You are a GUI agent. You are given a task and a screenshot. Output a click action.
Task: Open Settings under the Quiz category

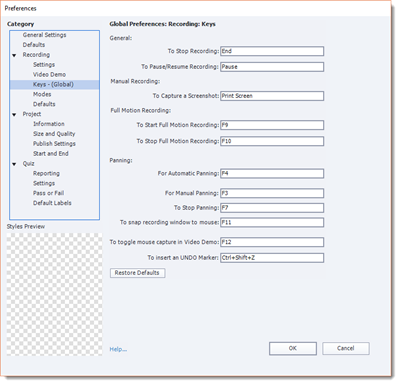click(44, 183)
